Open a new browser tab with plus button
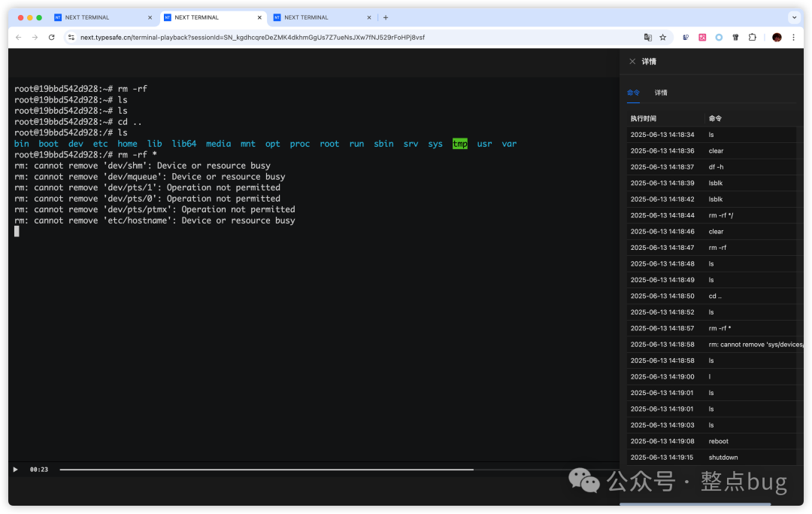The height and width of the screenshot is (514, 812). [386, 17]
